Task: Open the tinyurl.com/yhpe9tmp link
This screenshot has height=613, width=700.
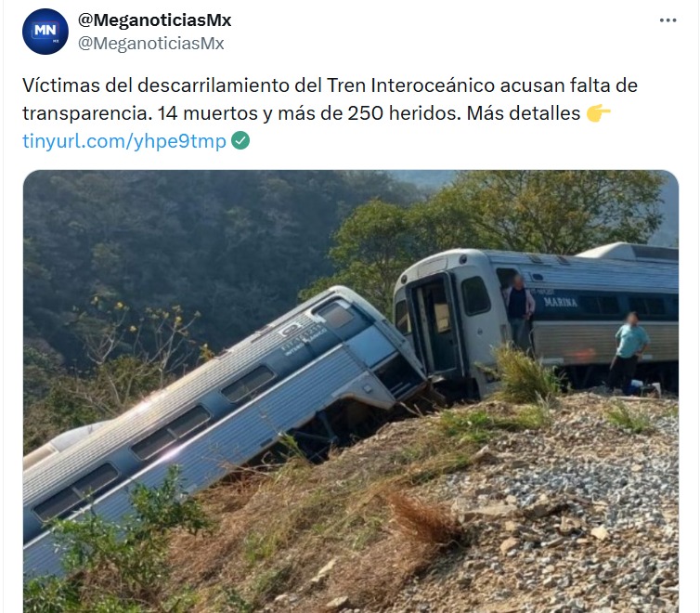Action: pyautogui.click(x=124, y=141)
